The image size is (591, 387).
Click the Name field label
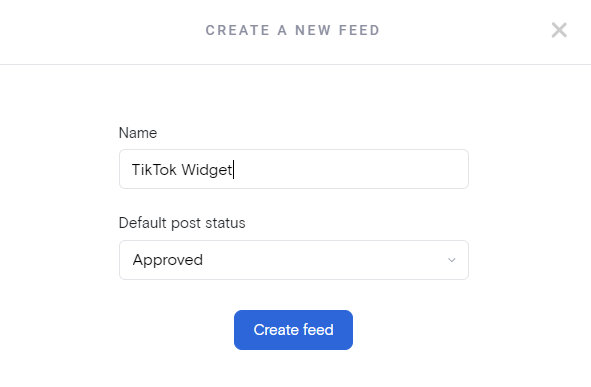click(x=138, y=133)
